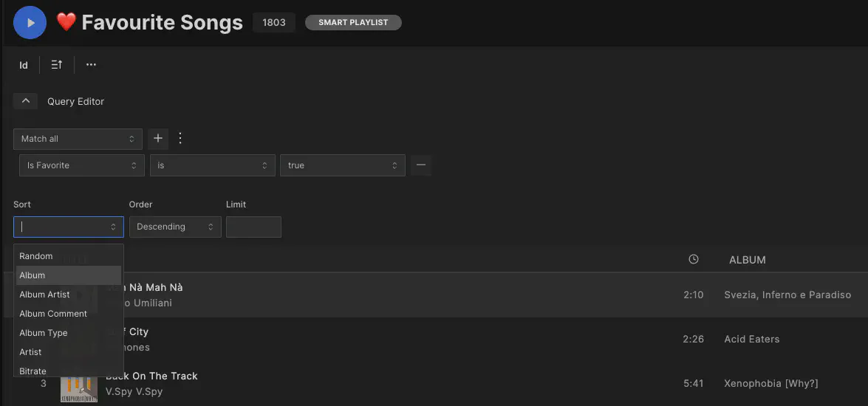Click the Limit input field
Viewport: 868px width, 406px height.
click(x=253, y=227)
